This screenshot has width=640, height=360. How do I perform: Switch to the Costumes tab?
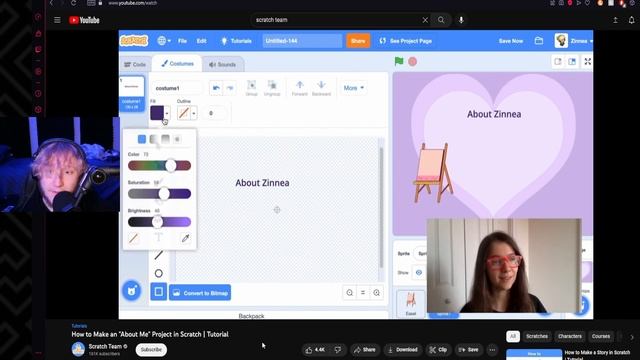pos(177,64)
